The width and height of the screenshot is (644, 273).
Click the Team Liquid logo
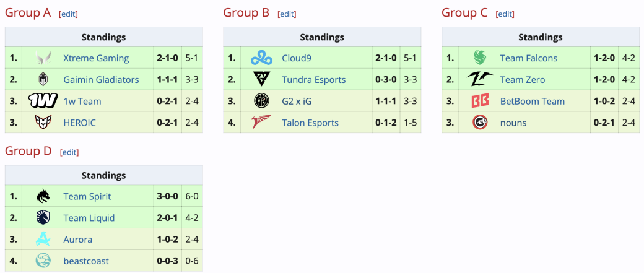43,217
